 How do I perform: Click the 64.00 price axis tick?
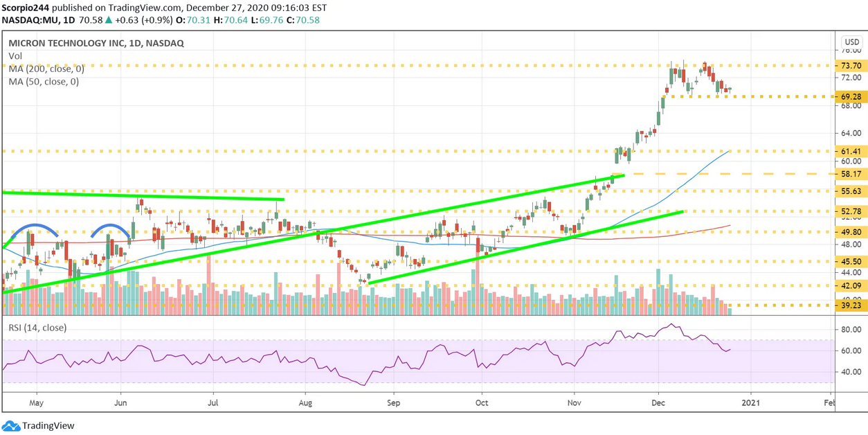point(851,133)
